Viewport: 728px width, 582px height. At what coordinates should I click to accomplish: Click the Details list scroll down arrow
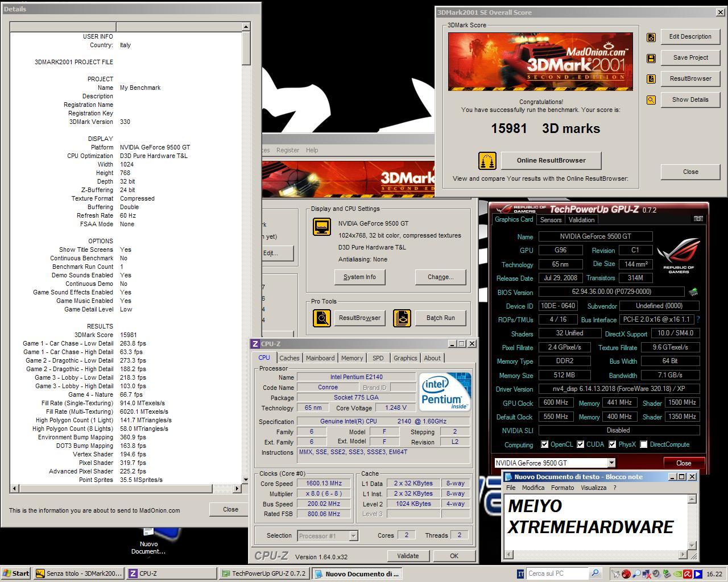pyautogui.click(x=246, y=480)
